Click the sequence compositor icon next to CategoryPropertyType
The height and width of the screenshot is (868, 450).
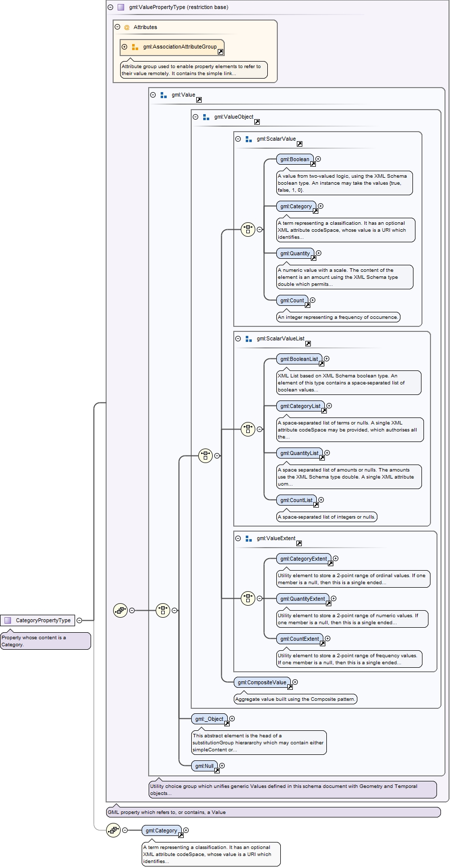[x=120, y=610]
